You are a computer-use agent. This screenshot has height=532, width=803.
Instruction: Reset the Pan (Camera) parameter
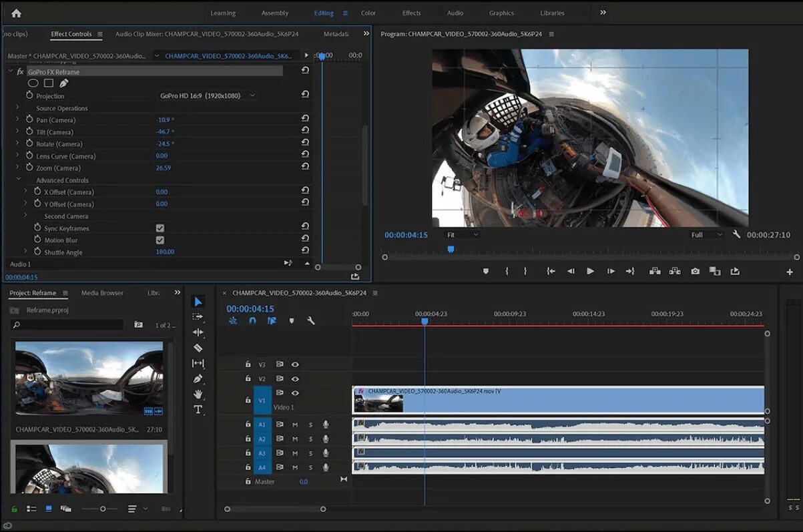click(305, 119)
